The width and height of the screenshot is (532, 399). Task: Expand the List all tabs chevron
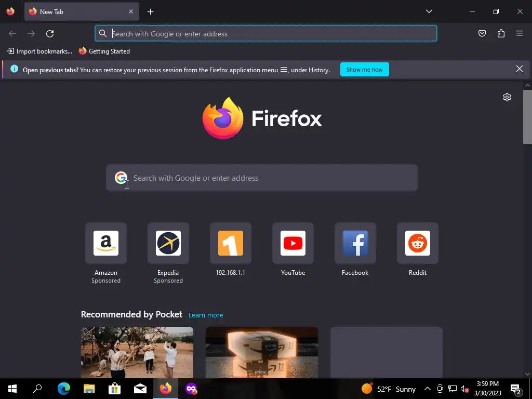(429, 11)
